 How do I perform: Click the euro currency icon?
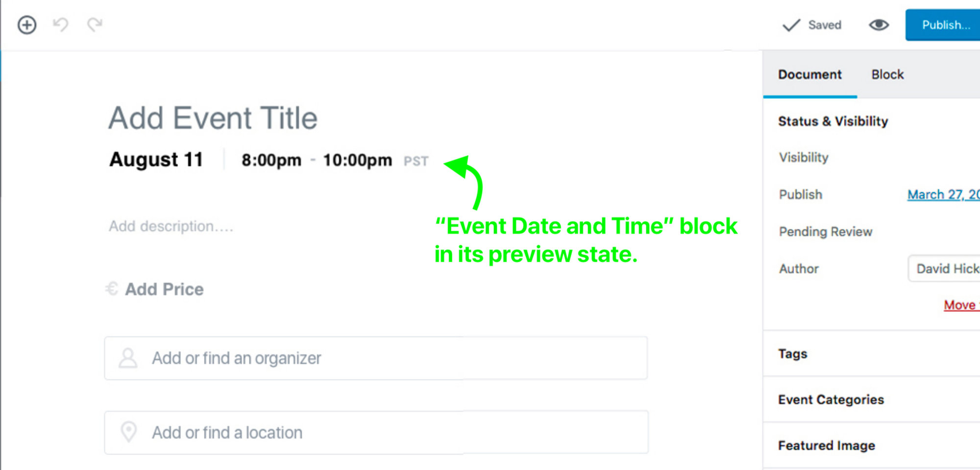coord(112,289)
